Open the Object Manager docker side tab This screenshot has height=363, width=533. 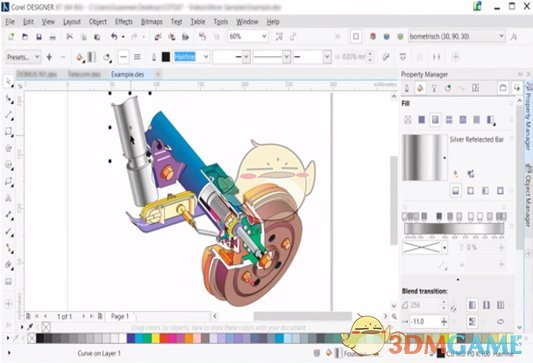pyautogui.click(x=528, y=195)
